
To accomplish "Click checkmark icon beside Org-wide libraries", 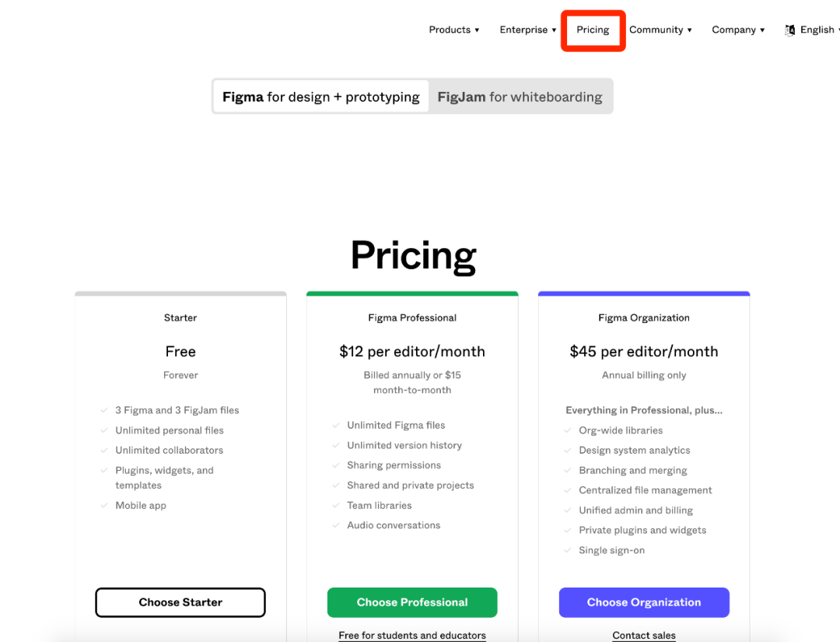I will click(x=567, y=430).
